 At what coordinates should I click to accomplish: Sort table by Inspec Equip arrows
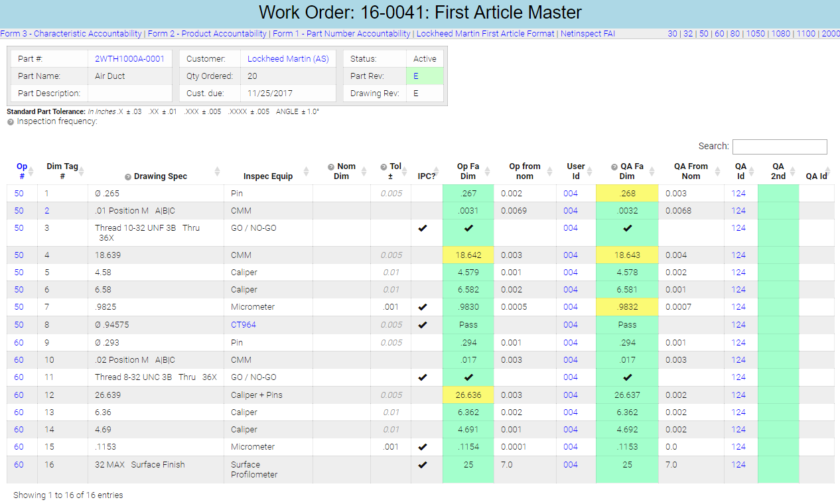pos(307,171)
